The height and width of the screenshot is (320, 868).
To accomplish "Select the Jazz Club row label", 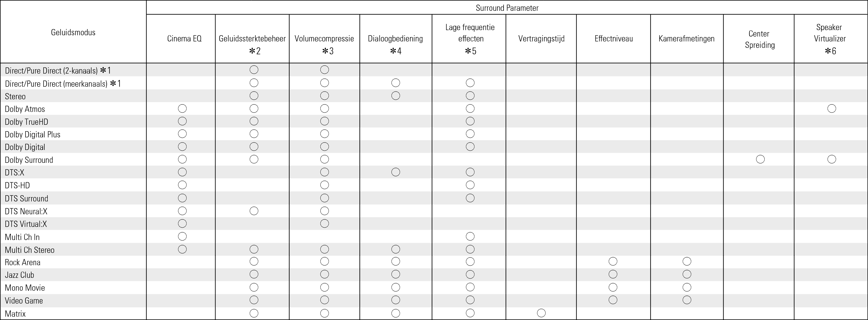I will pos(20,275).
